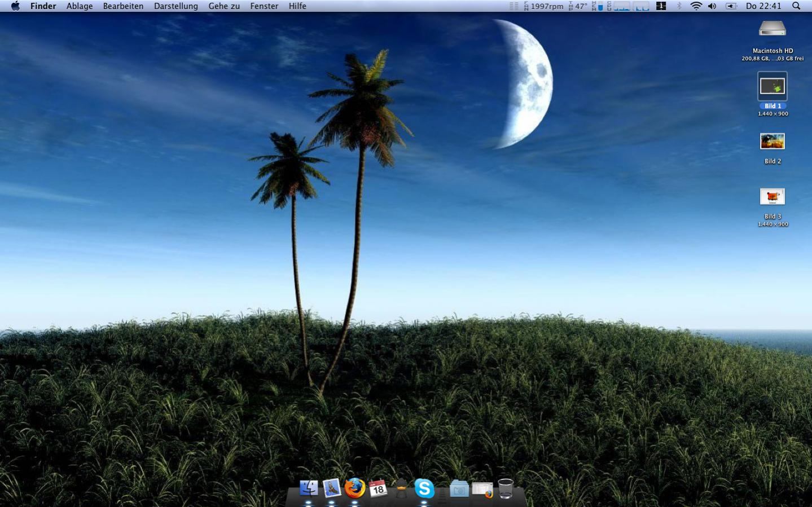Select the Bild 2 image thumbnail

pos(773,141)
